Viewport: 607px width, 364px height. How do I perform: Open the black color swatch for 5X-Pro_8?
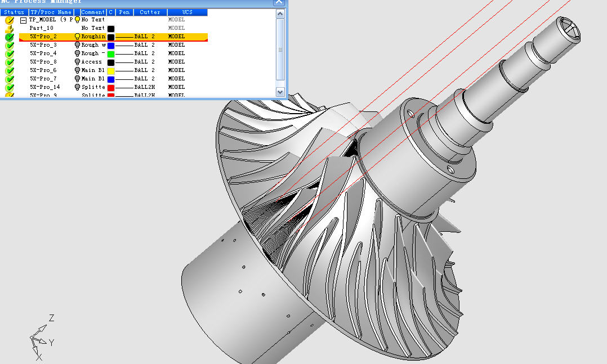click(111, 62)
